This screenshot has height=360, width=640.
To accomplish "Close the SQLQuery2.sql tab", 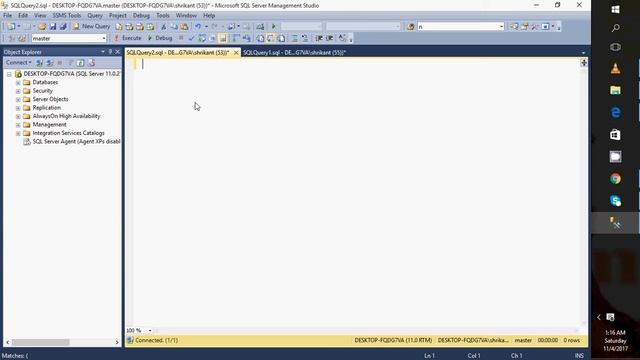I will pos(236,53).
